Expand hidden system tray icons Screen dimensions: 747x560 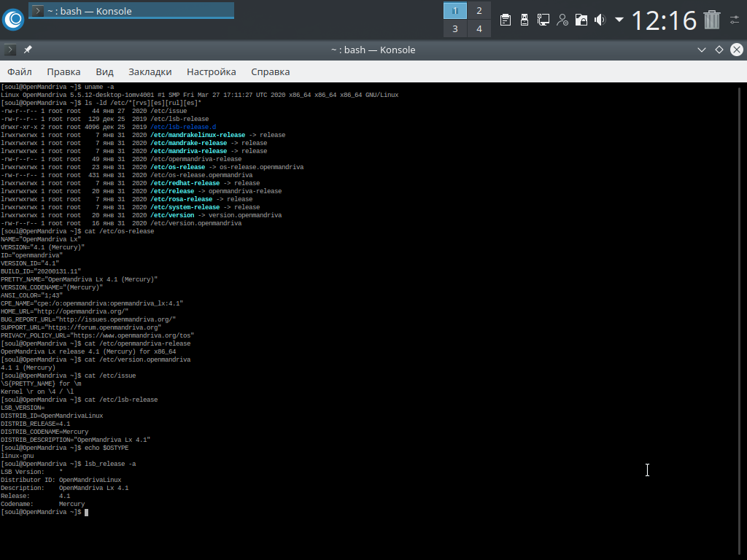619,20
